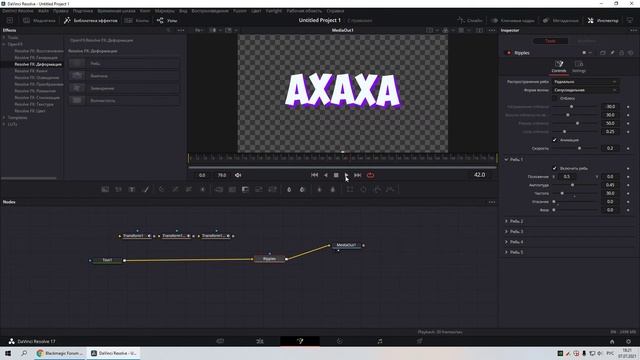Click the Скорость slider
Viewport: 640px width, 360px height.
tap(576, 149)
